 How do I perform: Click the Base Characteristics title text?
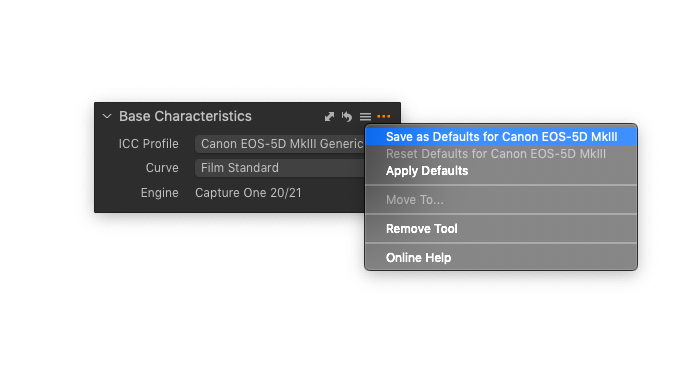click(185, 116)
